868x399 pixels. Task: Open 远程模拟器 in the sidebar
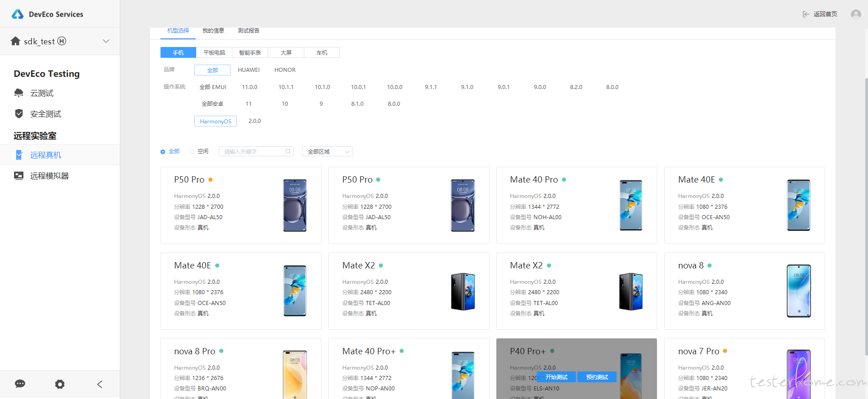point(49,176)
